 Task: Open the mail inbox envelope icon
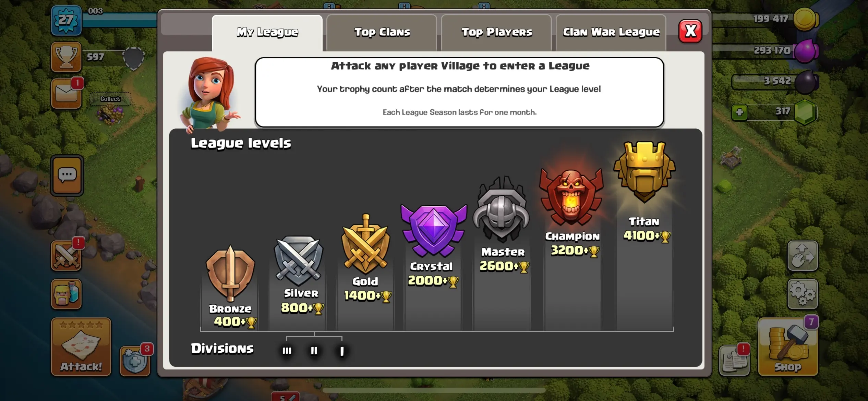66,94
